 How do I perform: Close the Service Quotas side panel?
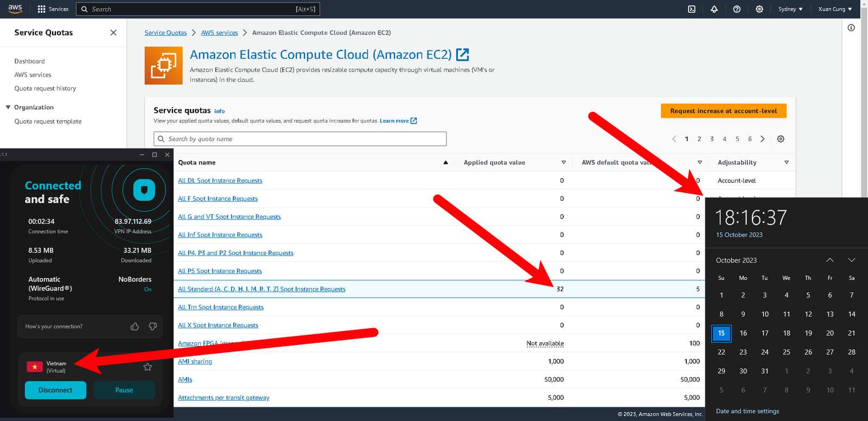113,33
